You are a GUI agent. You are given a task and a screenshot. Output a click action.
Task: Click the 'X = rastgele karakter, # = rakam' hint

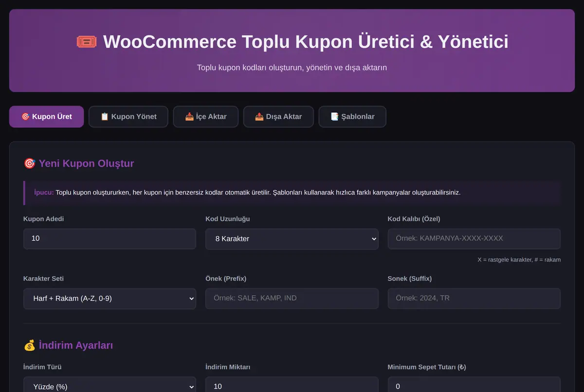519,260
